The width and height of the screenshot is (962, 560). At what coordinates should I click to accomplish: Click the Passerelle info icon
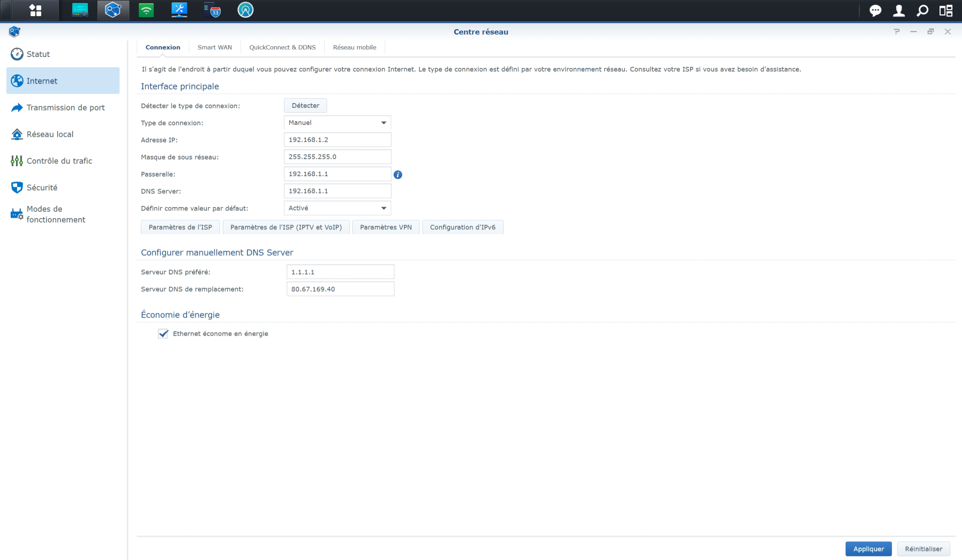(397, 175)
